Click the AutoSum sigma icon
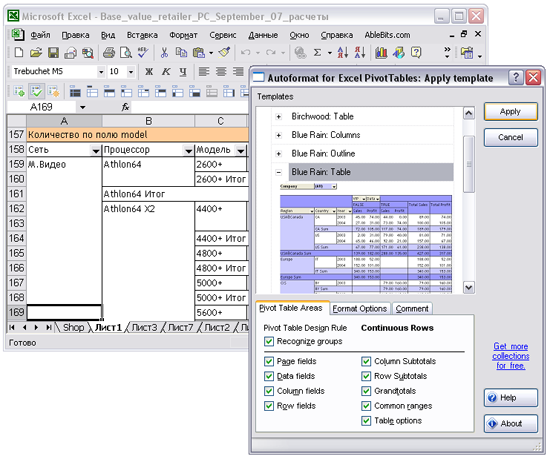The width and height of the screenshot is (550, 459). (317, 53)
